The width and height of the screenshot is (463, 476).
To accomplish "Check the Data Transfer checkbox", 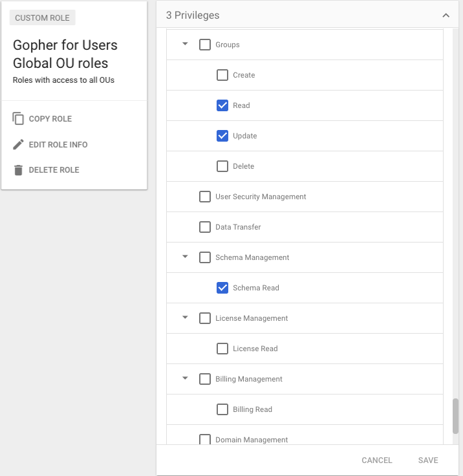I will click(205, 227).
